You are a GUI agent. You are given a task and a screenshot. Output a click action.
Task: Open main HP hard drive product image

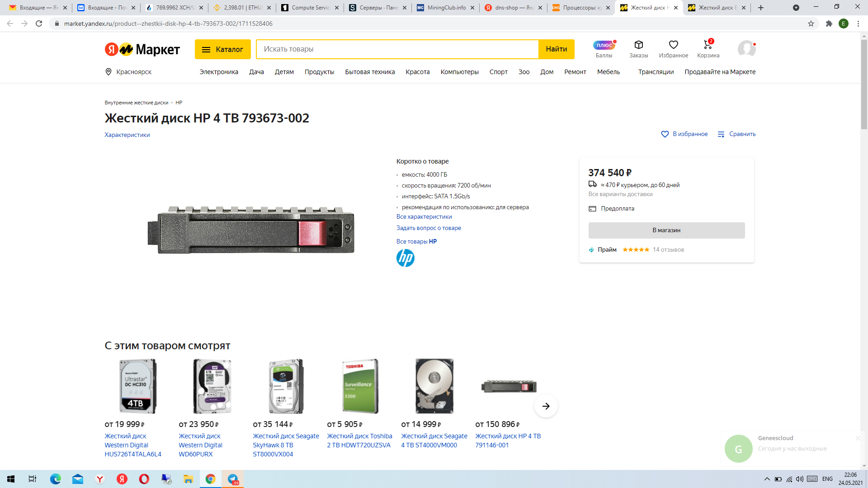point(251,230)
